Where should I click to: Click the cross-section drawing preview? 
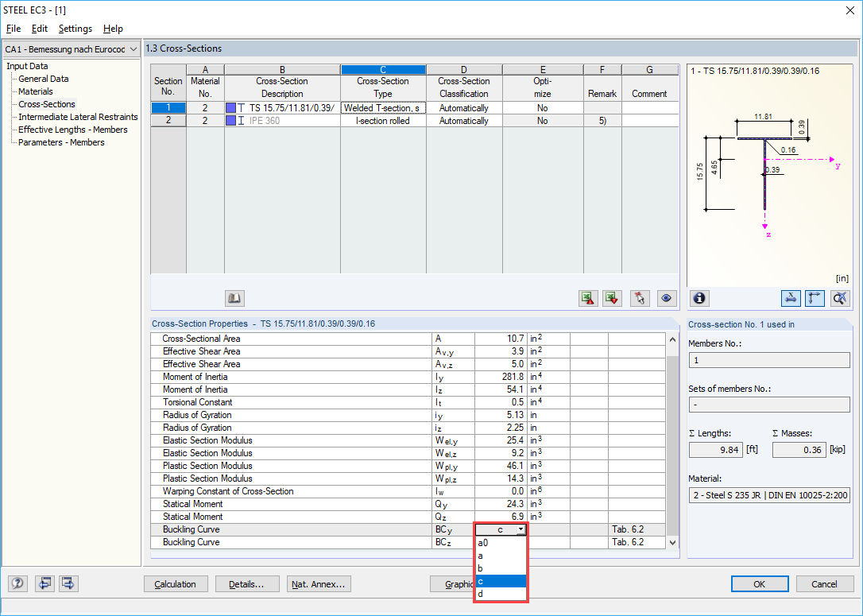click(x=769, y=175)
